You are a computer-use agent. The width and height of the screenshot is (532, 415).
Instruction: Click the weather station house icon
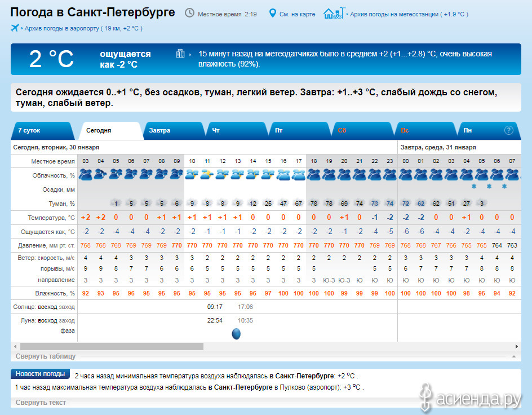click(334, 13)
